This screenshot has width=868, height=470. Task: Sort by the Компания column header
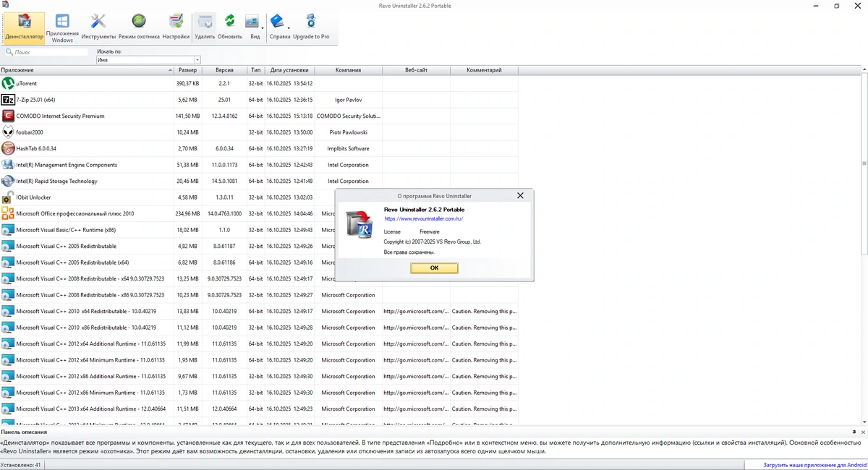[348, 70]
